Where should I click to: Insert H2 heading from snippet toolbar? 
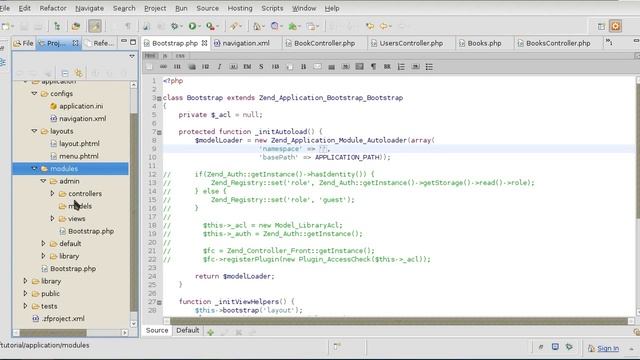(205, 67)
